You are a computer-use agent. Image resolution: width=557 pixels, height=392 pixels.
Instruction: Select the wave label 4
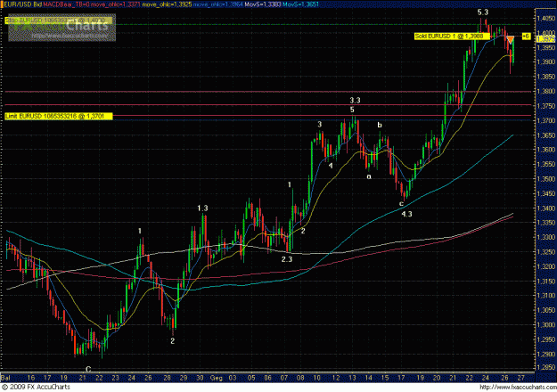click(x=331, y=166)
